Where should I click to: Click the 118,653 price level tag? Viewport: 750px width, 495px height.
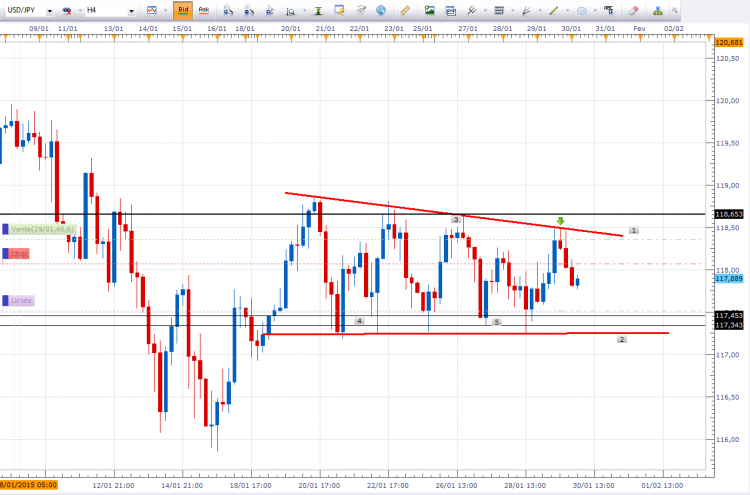(x=729, y=214)
